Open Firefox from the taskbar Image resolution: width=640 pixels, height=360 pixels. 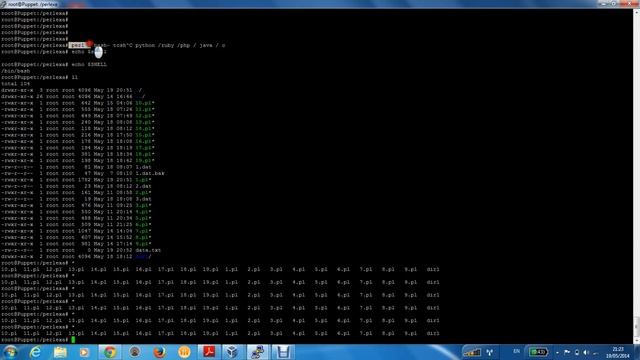click(x=160, y=352)
